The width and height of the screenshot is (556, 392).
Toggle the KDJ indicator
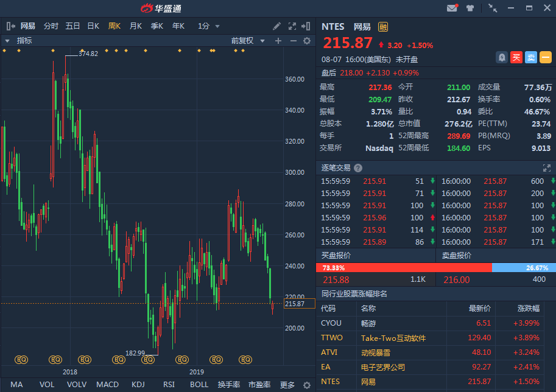coord(138,385)
